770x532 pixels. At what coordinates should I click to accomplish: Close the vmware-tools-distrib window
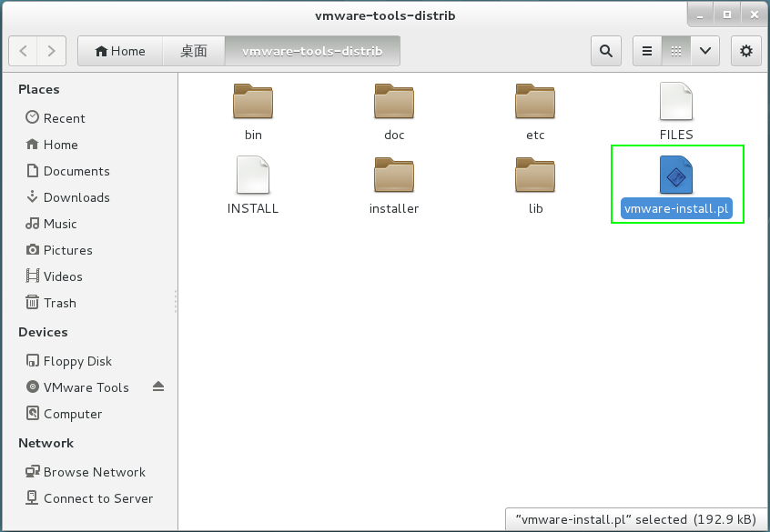[x=755, y=15]
